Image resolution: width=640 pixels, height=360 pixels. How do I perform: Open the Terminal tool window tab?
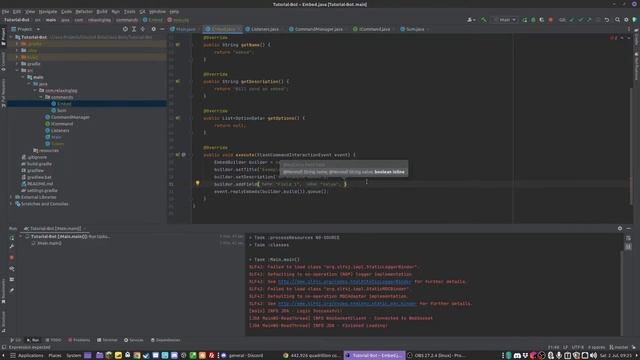(x=107, y=340)
